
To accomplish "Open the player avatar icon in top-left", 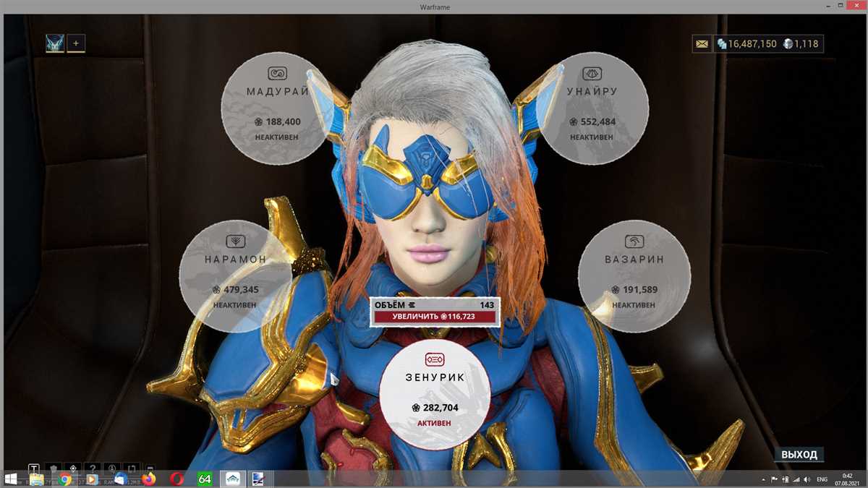I will [55, 43].
